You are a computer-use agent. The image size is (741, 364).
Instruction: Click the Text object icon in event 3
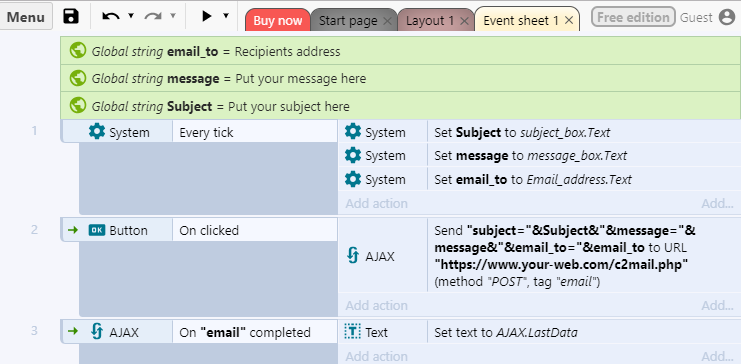pyautogui.click(x=353, y=332)
